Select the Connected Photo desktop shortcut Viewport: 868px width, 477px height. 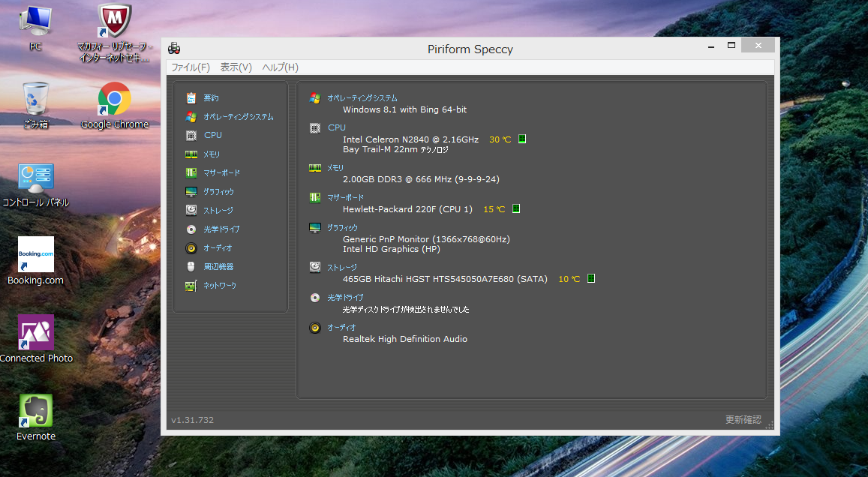[36, 339]
